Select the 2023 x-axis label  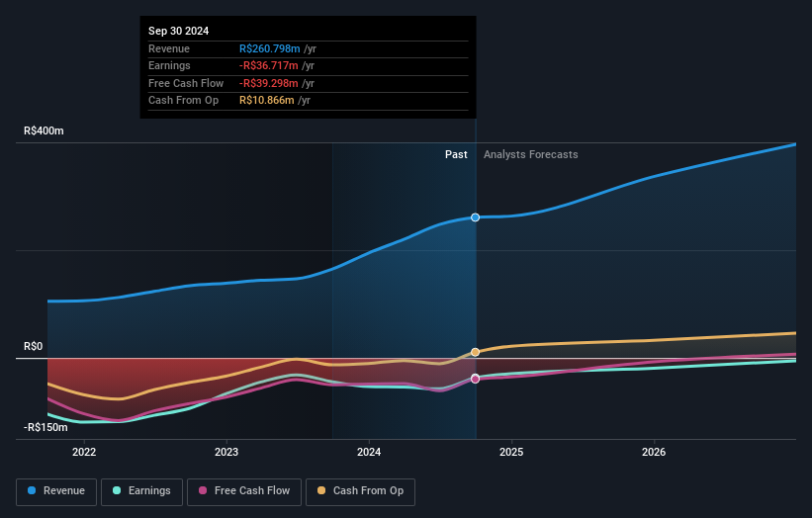pyautogui.click(x=226, y=452)
